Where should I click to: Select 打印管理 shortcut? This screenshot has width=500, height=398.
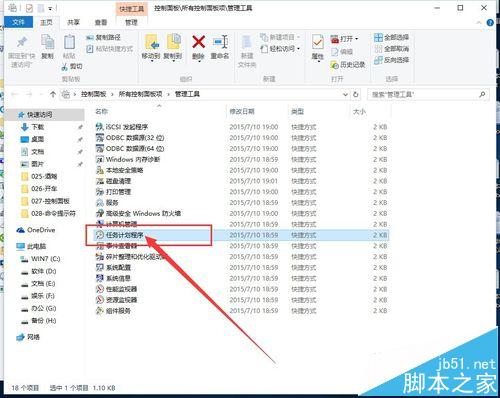(113, 192)
